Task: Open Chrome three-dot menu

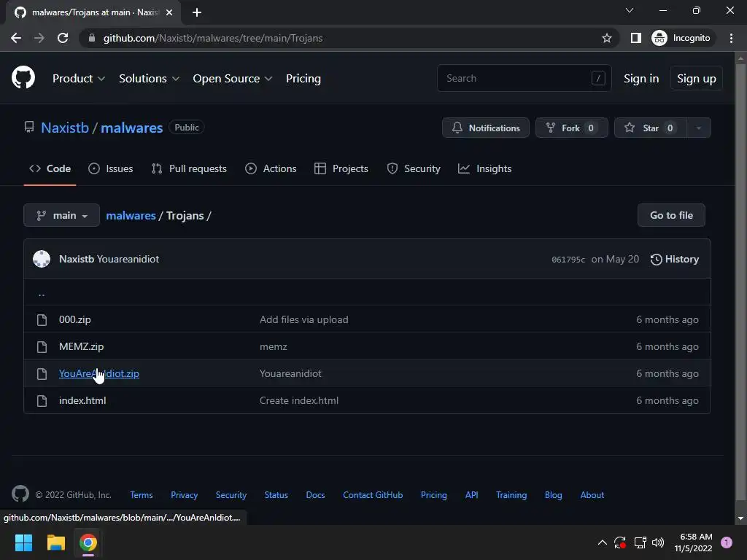Action: (x=731, y=38)
